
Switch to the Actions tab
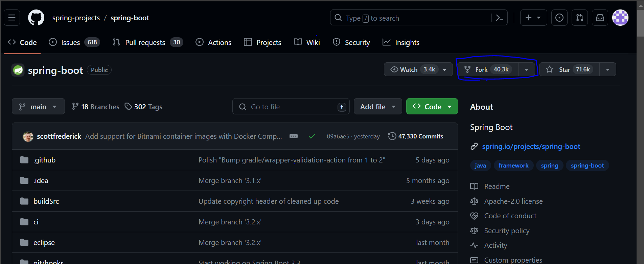tap(213, 42)
